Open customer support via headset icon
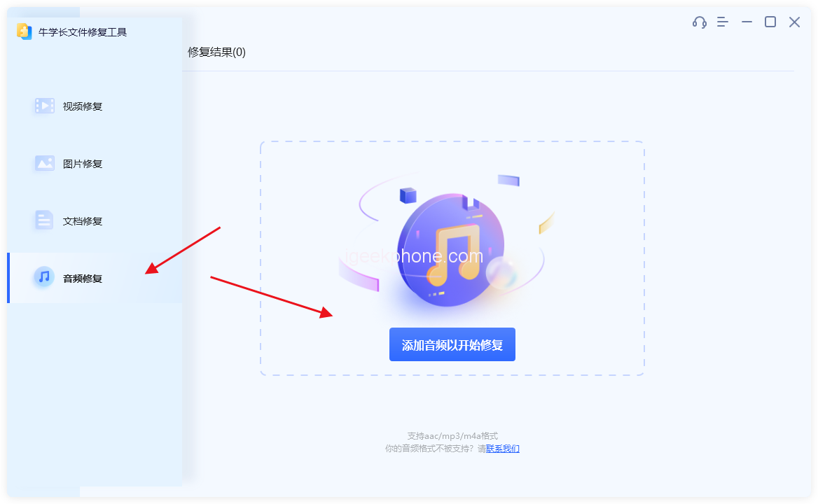Screen dimensions: 818x504 click(699, 22)
